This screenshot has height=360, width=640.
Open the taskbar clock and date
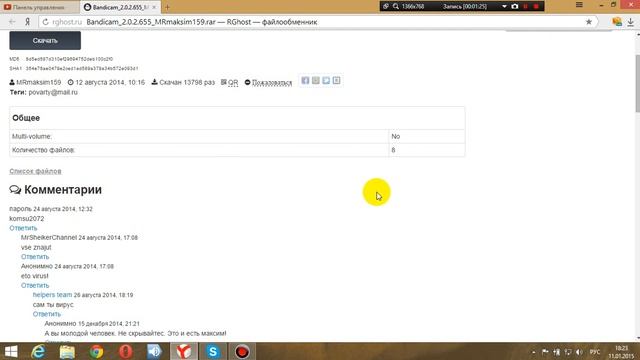[x=621, y=352]
